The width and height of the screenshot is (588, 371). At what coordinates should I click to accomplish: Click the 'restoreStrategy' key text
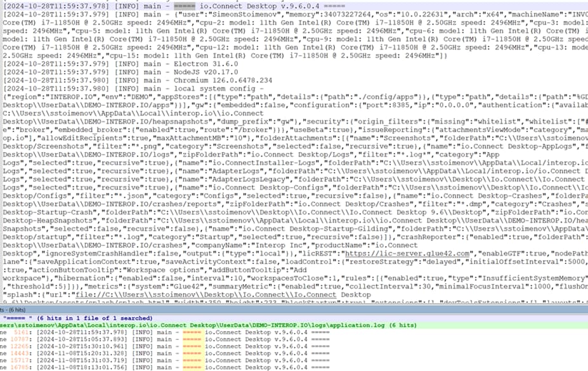(377, 261)
